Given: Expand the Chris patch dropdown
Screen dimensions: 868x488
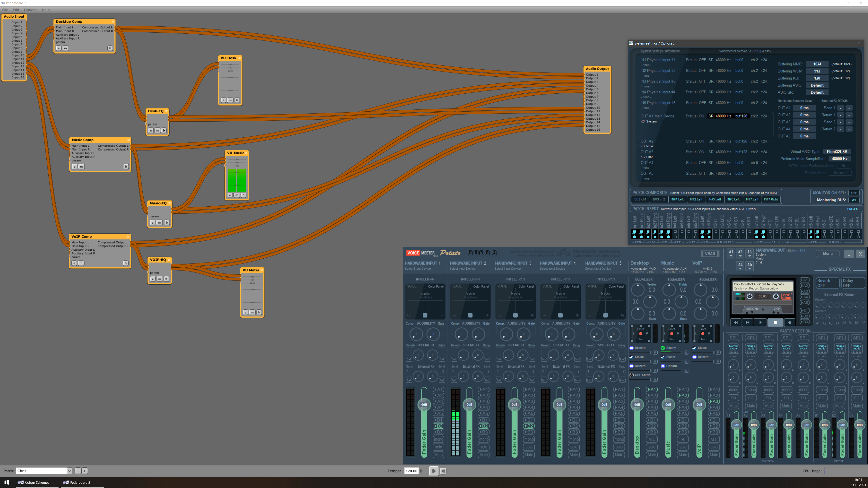Looking at the screenshot, I should [69, 471].
